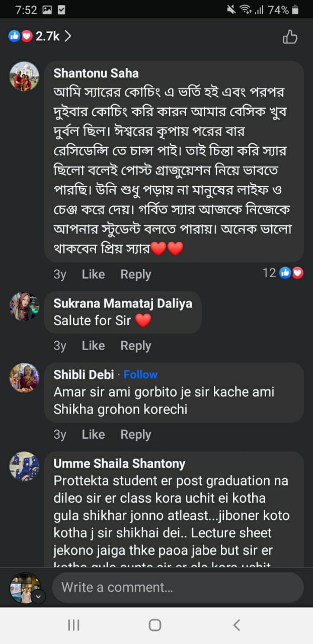
Task: Open Umme Shaila Shantony's profile name
Action: 119,463
